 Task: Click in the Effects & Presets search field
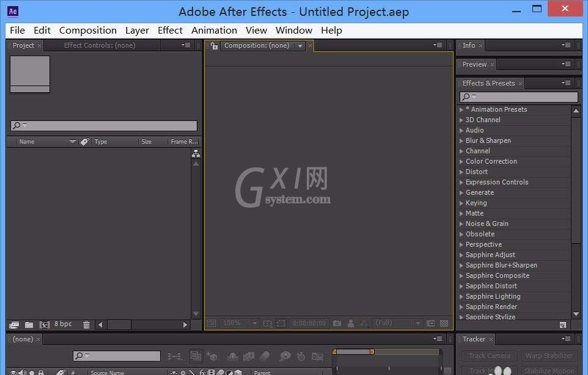519,96
